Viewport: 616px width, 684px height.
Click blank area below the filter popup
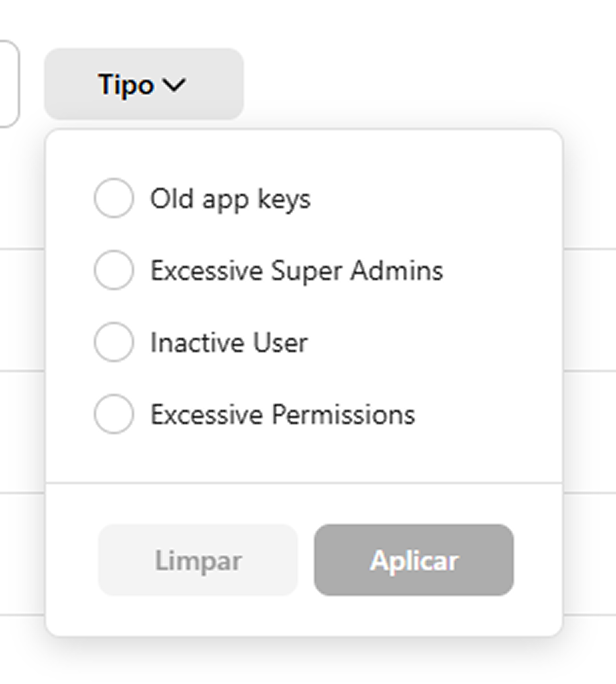pos(305,661)
